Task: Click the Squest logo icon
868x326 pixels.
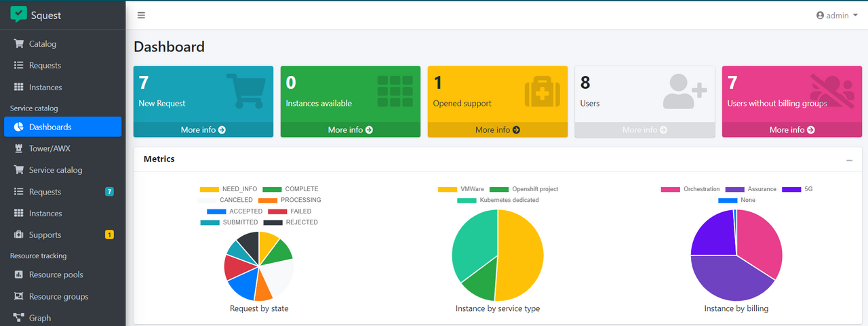Action: pos(19,14)
